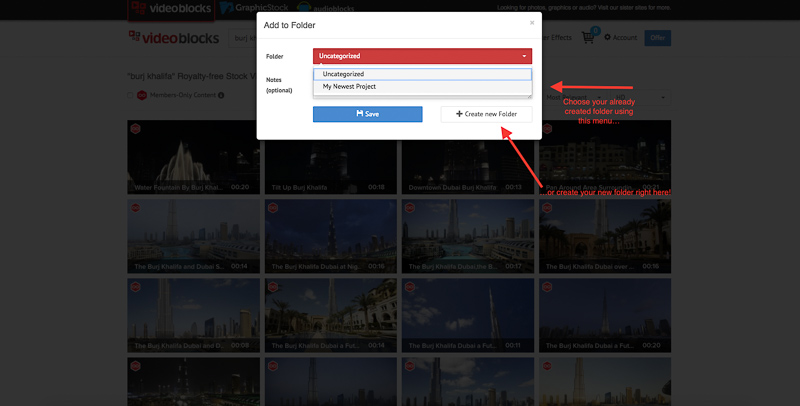Toggle the Members-Only Content checkbox
The image size is (800, 406).
pyautogui.click(x=130, y=95)
